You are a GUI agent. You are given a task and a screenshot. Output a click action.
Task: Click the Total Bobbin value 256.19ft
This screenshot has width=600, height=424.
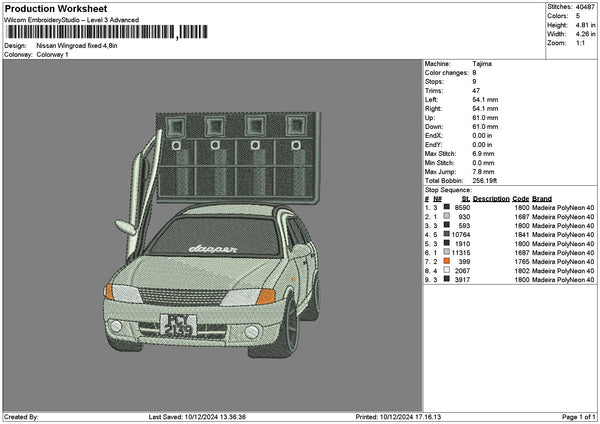click(x=484, y=180)
